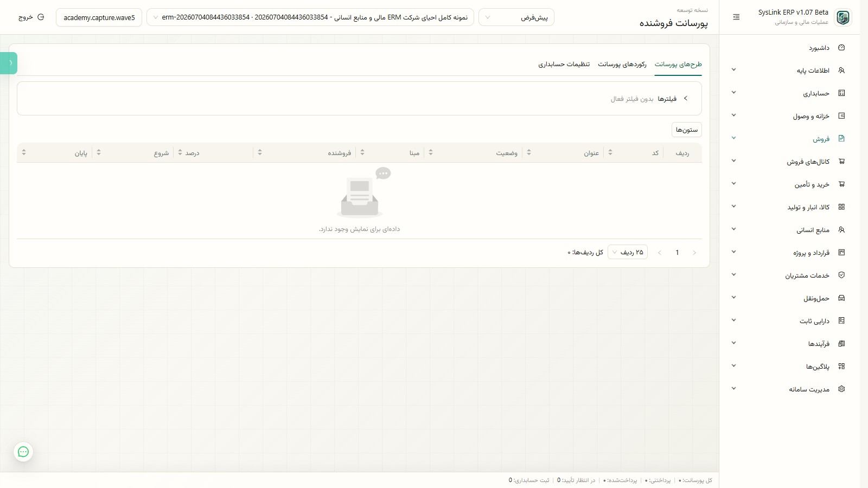Viewport: 868px width, 488px height.
Task: Expand the مدیریت سامانه menu chevron
Action: 733,389
